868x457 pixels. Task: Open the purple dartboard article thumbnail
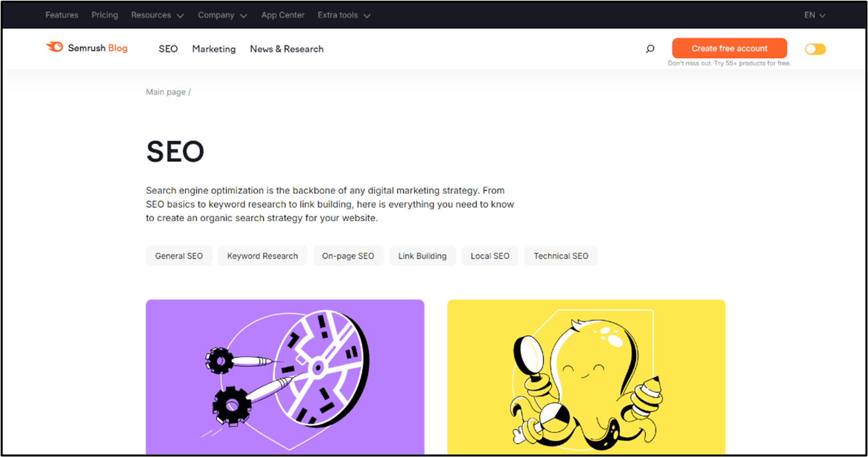(285, 377)
